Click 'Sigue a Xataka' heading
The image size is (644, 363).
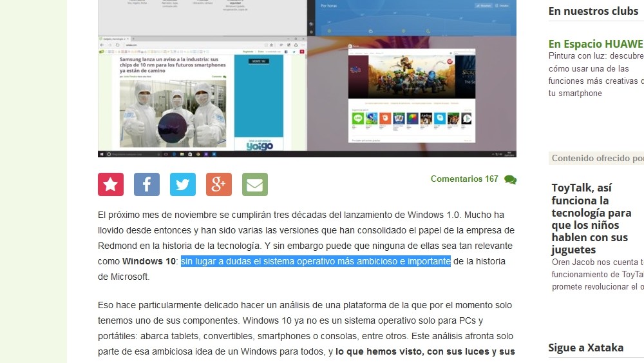coord(585,348)
